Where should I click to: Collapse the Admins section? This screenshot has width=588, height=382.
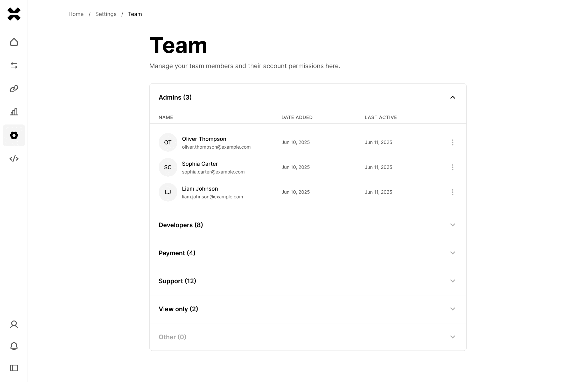pos(308,97)
